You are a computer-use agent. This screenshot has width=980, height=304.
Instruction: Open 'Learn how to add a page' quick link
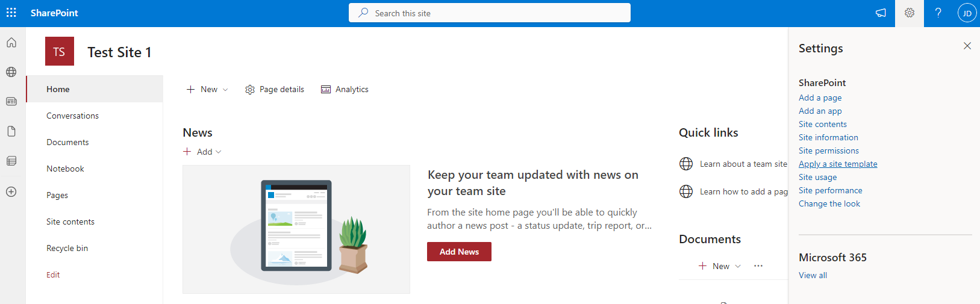tap(744, 191)
